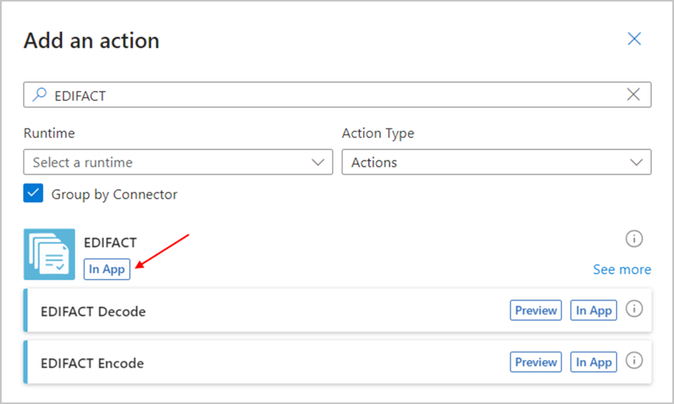Click In App badge on EDIFACT Encode

pyautogui.click(x=593, y=362)
